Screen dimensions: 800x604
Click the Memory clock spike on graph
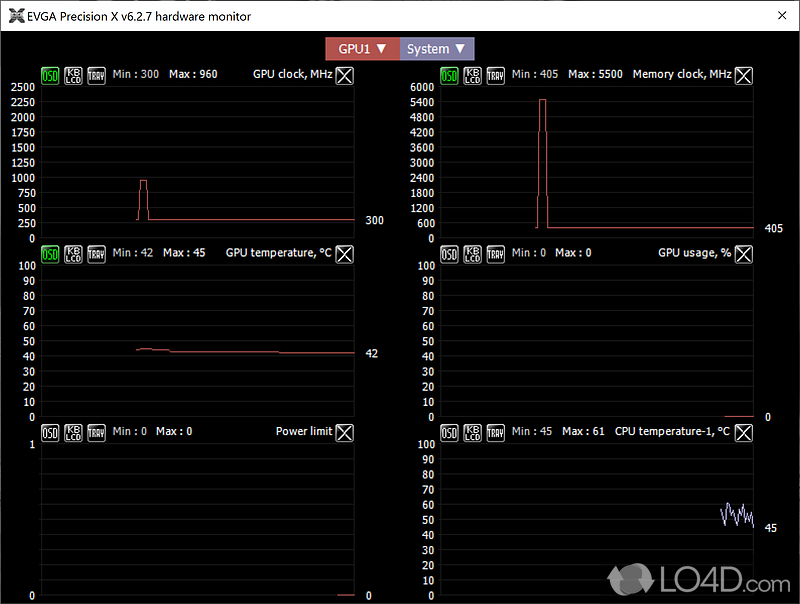coord(542,163)
